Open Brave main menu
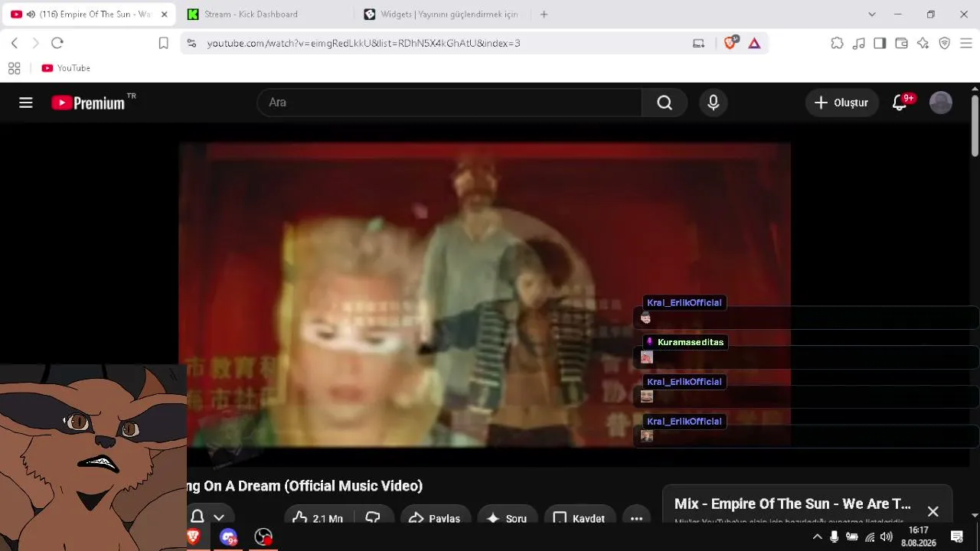Image resolution: width=980 pixels, height=551 pixels. click(x=966, y=43)
